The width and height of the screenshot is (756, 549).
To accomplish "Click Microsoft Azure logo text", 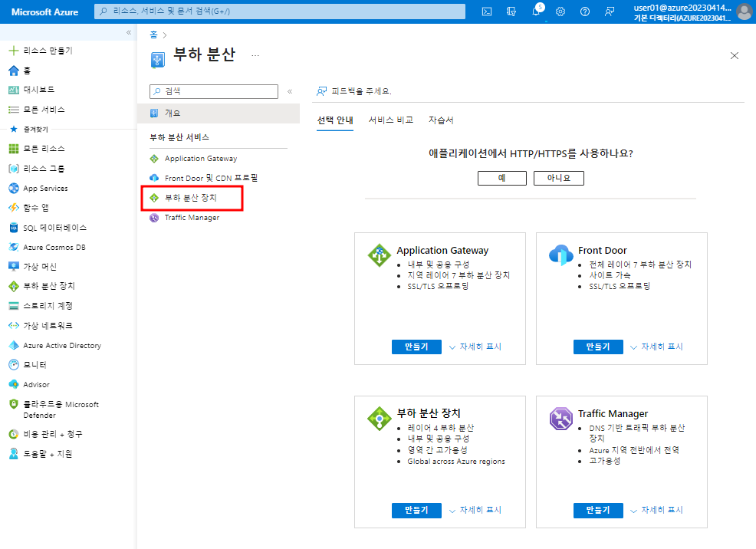I will (x=44, y=12).
